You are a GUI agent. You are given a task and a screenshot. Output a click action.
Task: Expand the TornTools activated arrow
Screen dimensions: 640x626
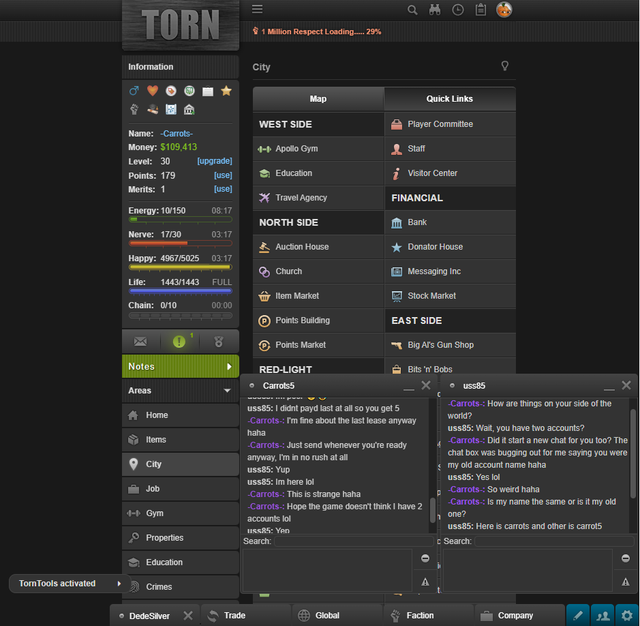119,584
